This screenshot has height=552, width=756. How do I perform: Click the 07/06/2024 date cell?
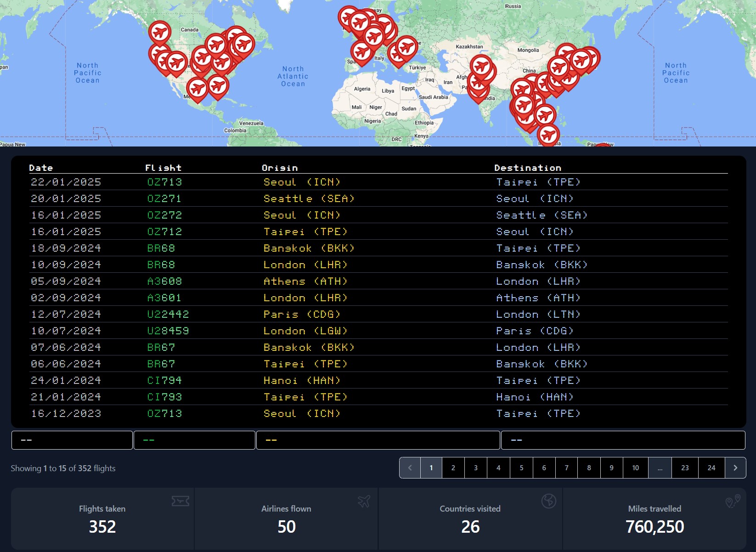(66, 347)
